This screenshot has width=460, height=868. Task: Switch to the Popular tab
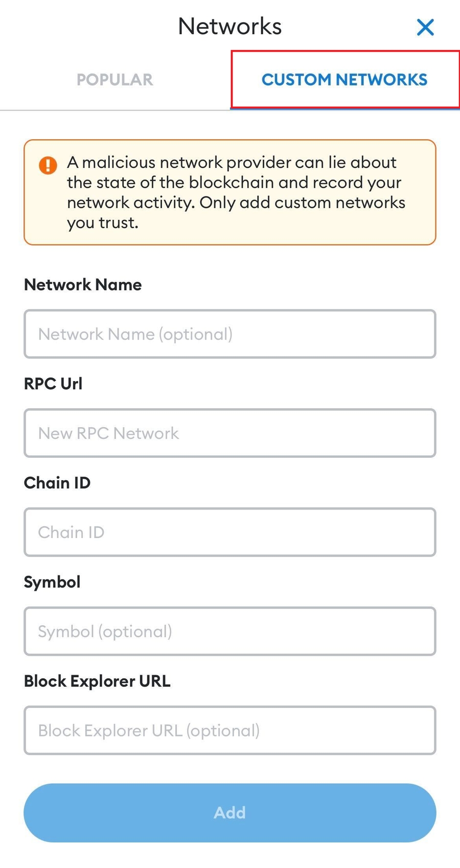pos(114,80)
